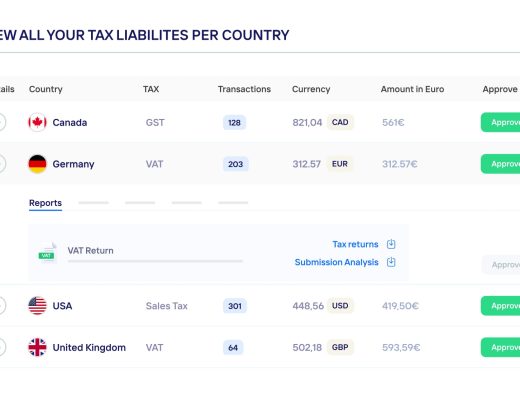Click the 502,18 currency amount
The height and width of the screenshot is (397, 520).
tap(307, 348)
